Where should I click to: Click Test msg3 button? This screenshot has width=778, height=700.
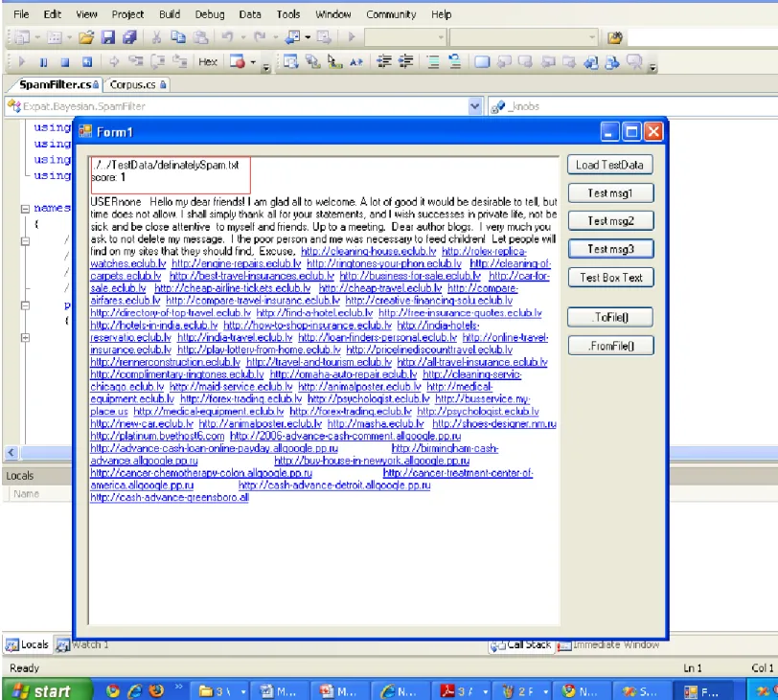click(610, 249)
